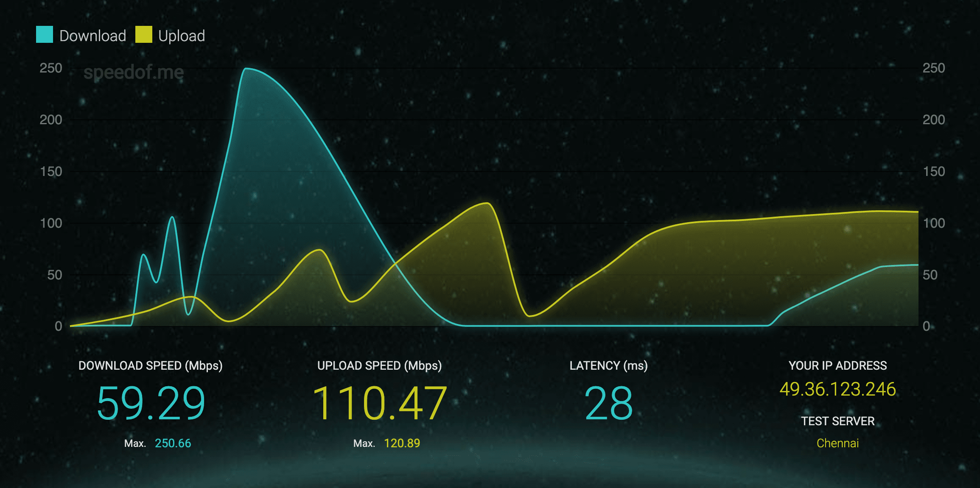Click the IP address 49.36.123.246
Image resolution: width=980 pixels, height=488 pixels.
[837, 389]
